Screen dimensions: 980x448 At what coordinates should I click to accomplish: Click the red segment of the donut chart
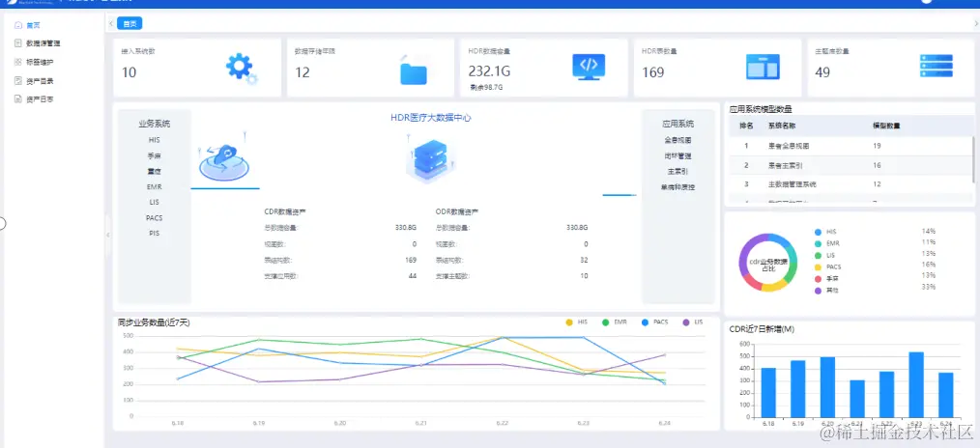751,283
